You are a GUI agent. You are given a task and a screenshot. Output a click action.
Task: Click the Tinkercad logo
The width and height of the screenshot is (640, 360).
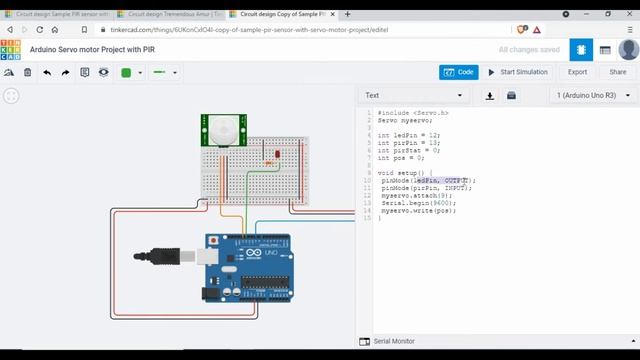[11, 50]
